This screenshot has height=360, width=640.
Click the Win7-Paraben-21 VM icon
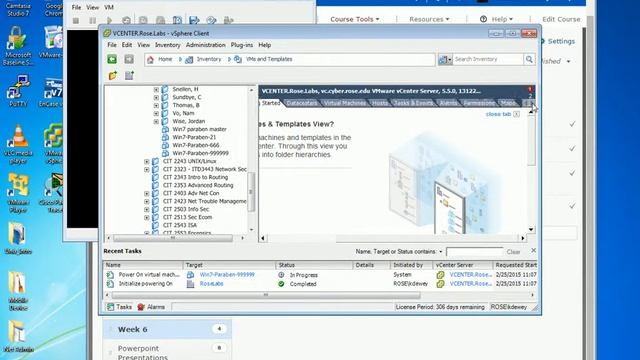165,137
